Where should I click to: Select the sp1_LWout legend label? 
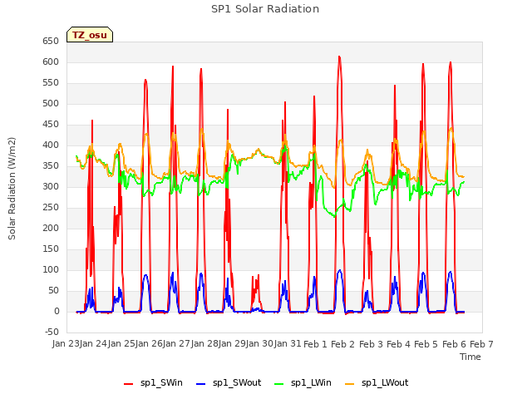tap(385, 383)
